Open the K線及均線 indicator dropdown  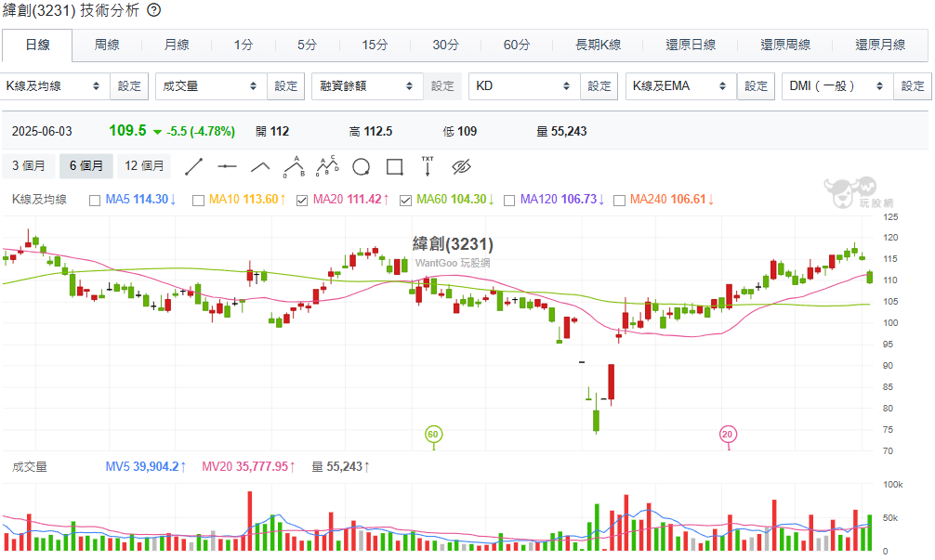pos(54,86)
